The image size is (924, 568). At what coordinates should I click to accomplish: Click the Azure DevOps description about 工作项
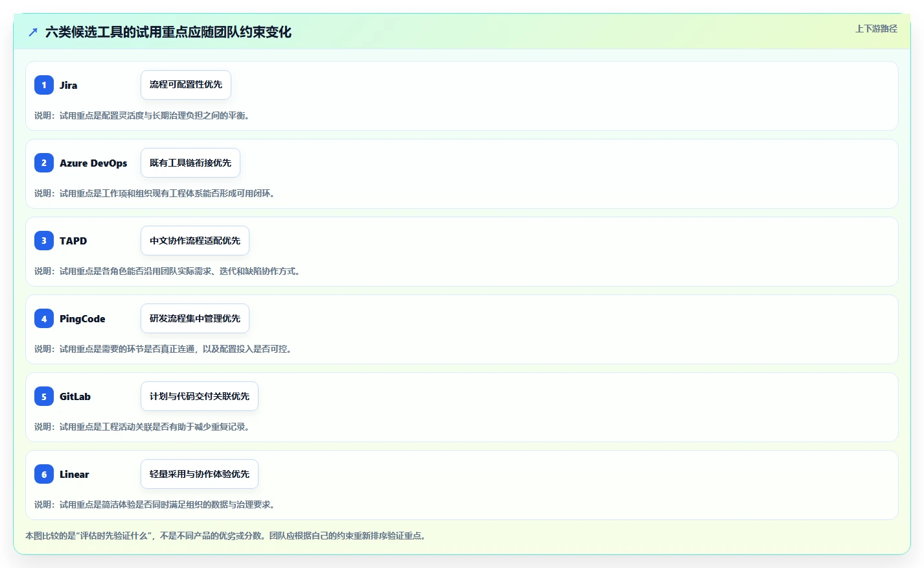pos(155,193)
